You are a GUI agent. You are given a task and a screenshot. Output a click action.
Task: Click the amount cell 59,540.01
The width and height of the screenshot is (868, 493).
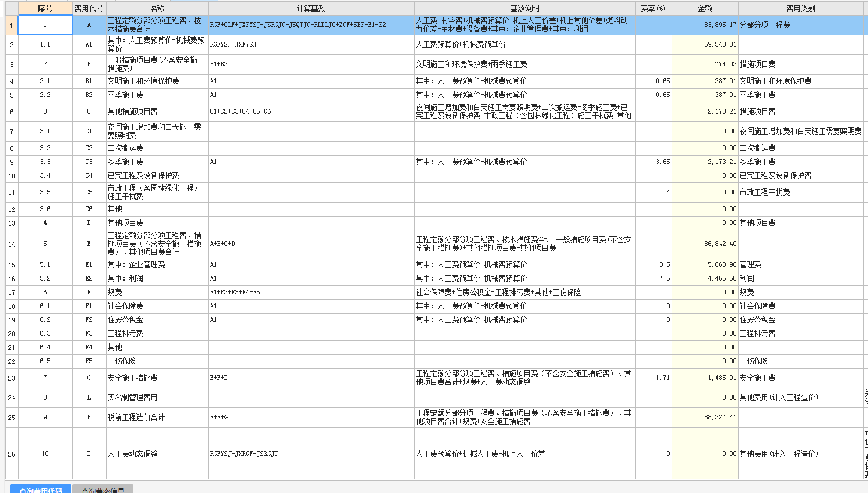(x=705, y=45)
